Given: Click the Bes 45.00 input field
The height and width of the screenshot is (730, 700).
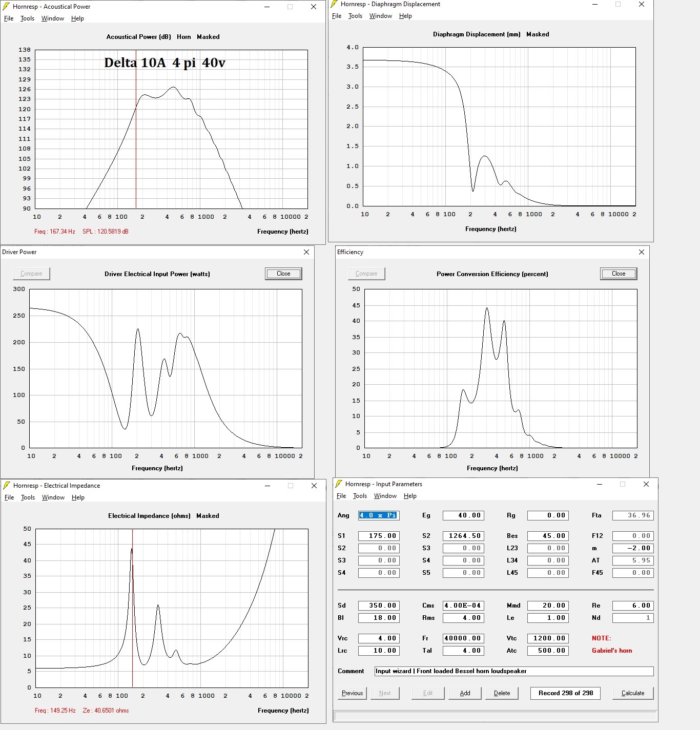Looking at the screenshot, I should (548, 536).
